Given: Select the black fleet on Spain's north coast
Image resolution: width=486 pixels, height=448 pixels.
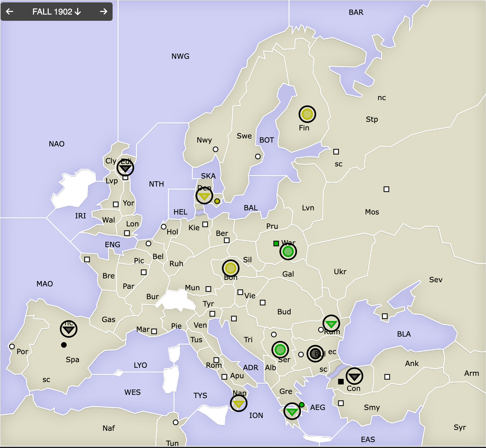Looking at the screenshot, I should click(69, 329).
